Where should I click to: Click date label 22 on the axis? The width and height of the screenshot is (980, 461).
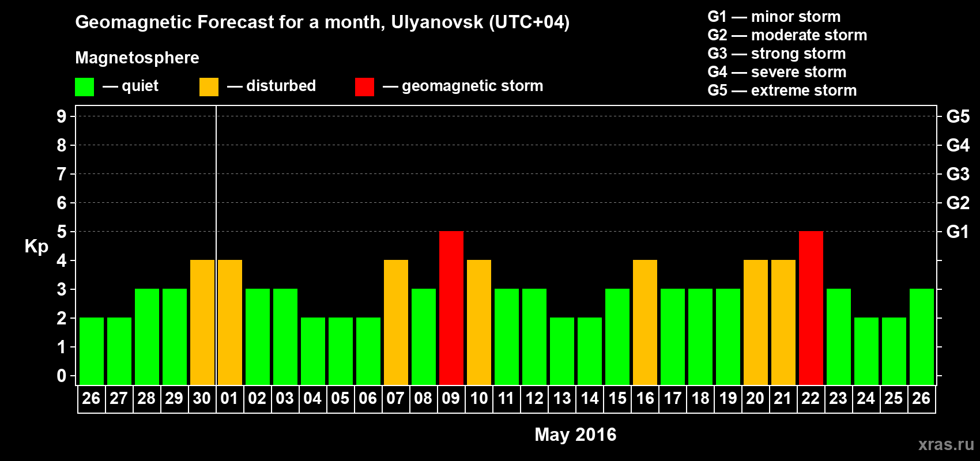[x=811, y=398]
